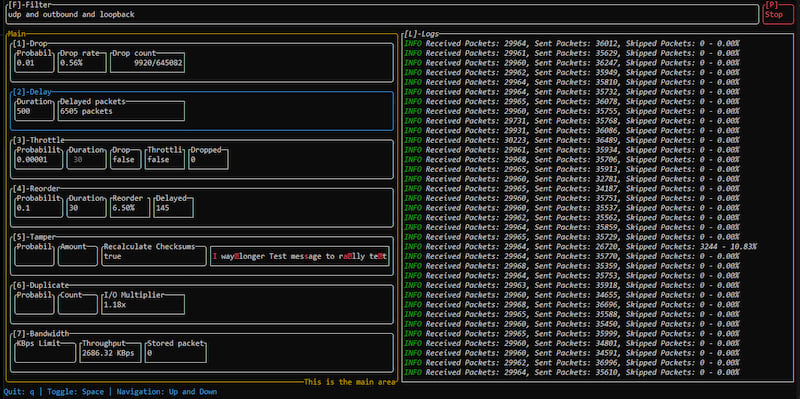
Task: Select log line with Sent Packets 36996
Action: pyautogui.click(x=571, y=362)
